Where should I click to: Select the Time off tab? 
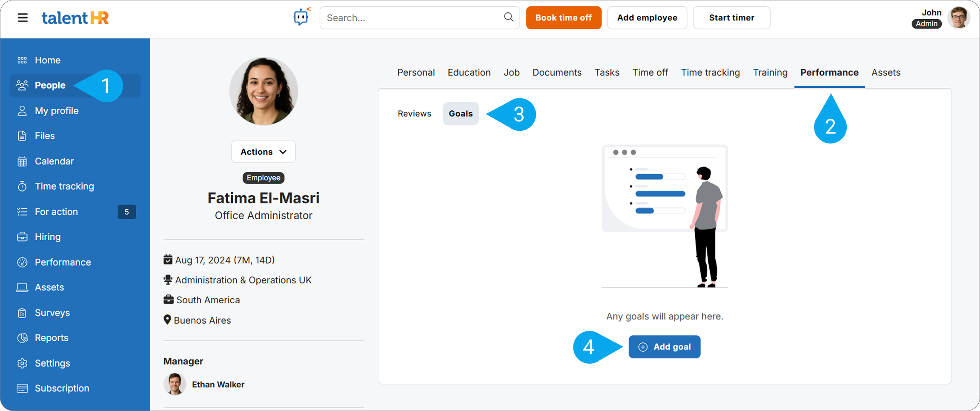coord(650,73)
